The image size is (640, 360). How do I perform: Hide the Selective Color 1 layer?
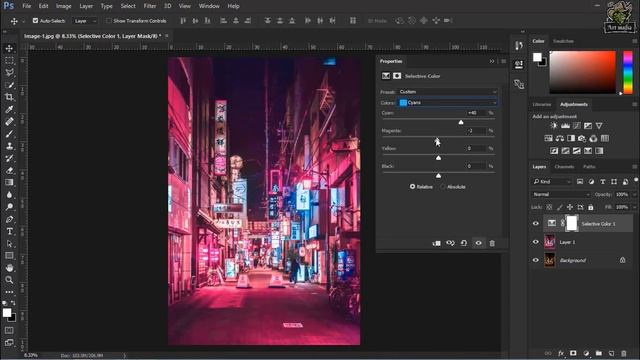point(536,223)
